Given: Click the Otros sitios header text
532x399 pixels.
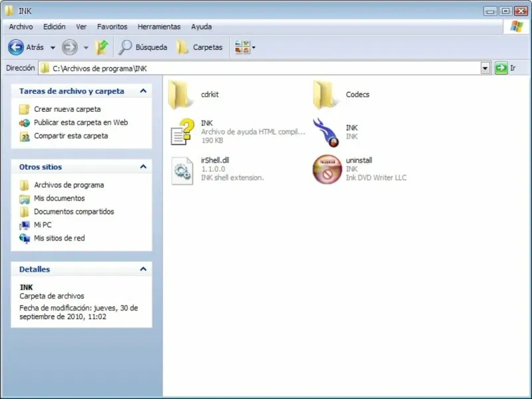Looking at the screenshot, I should pos(41,167).
